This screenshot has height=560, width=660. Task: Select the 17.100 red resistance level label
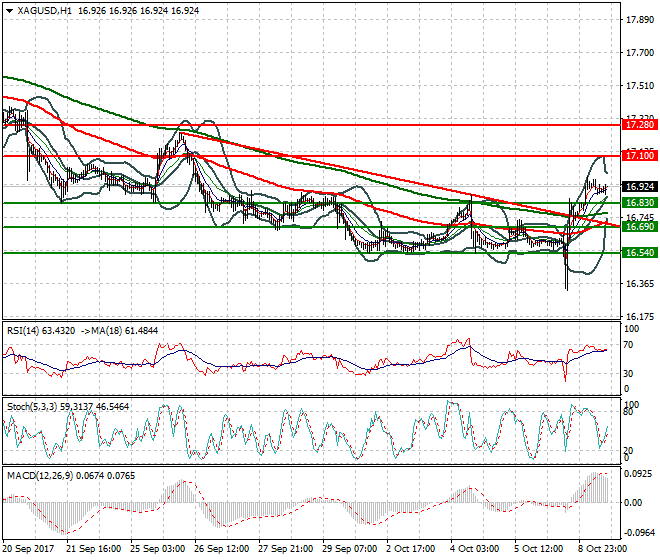pos(639,156)
